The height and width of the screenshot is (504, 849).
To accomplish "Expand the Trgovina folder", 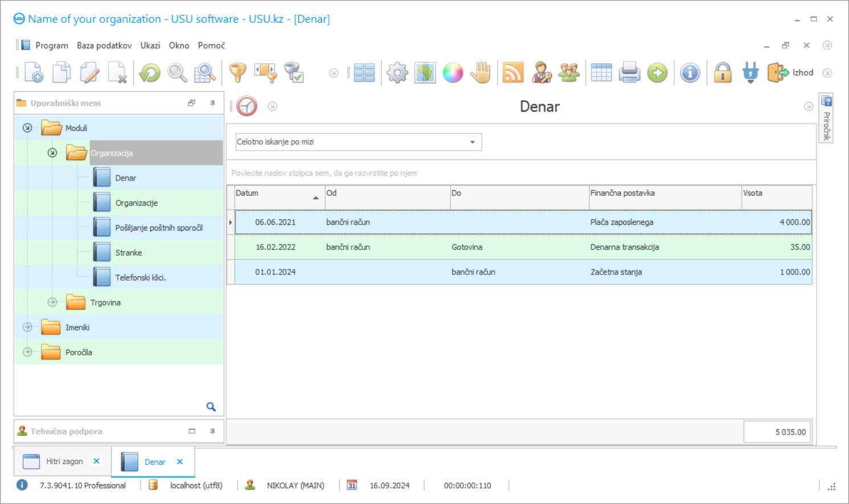I will point(52,302).
